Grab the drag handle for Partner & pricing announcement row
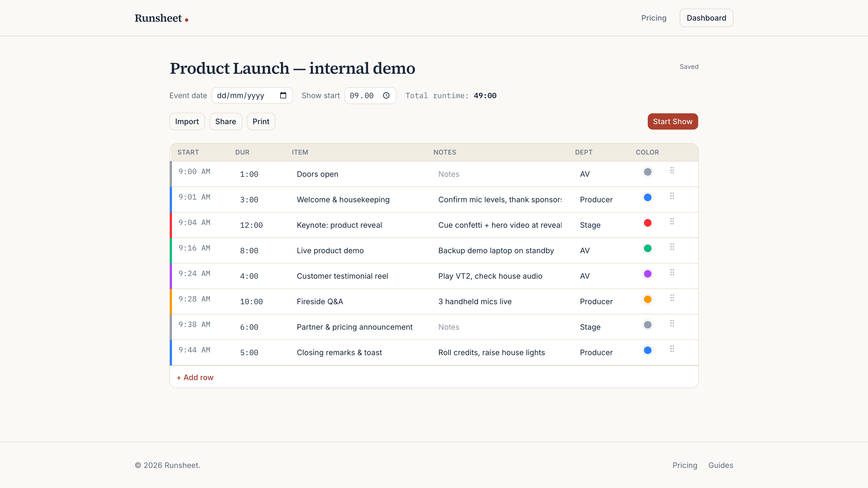868x488 pixels. click(672, 323)
